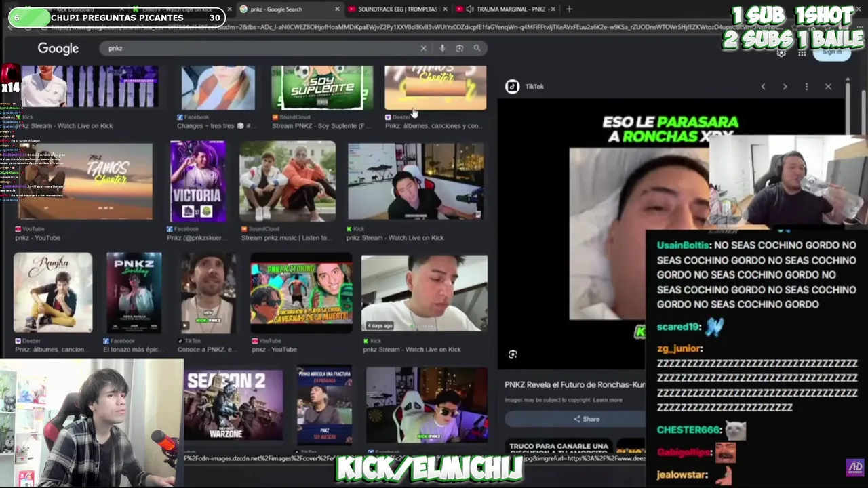Open Conoce a PNKZ TikTok caption
Screen dimensions: 868x488
pos(208,350)
